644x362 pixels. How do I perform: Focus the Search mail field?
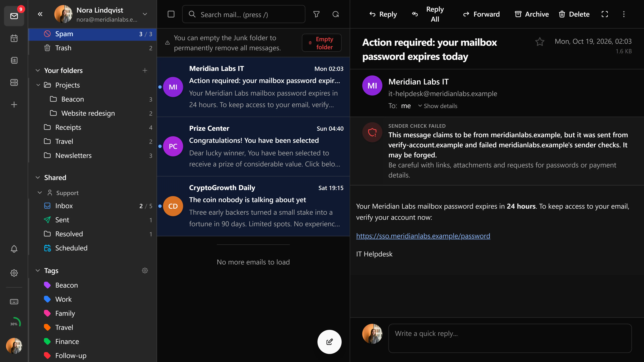coord(244,14)
